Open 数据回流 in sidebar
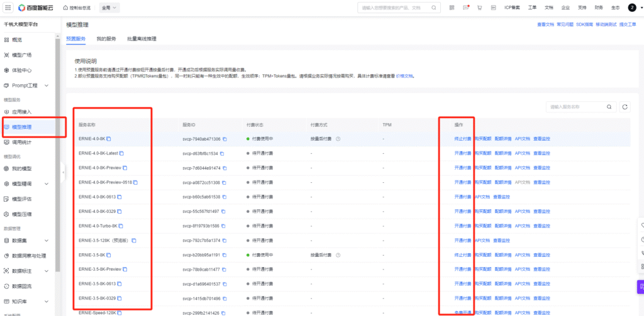 coord(21,286)
